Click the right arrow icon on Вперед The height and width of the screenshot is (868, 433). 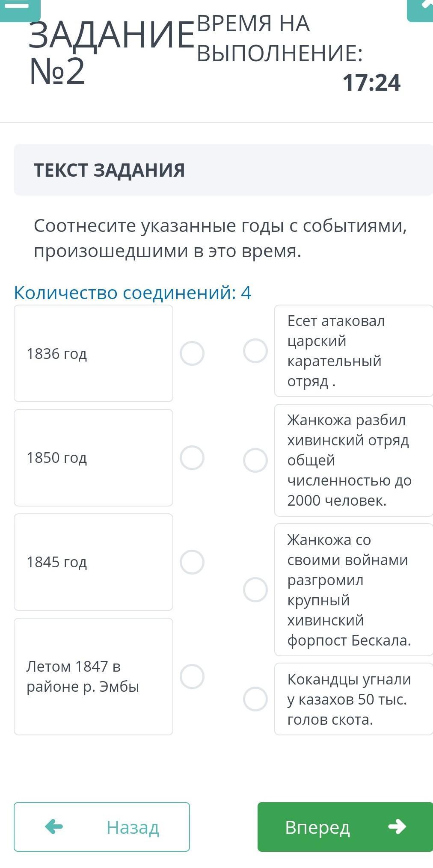pyautogui.click(x=397, y=827)
